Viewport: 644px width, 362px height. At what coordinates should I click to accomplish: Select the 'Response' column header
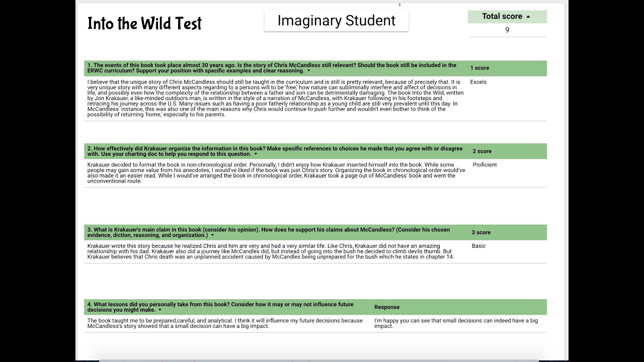(387, 307)
